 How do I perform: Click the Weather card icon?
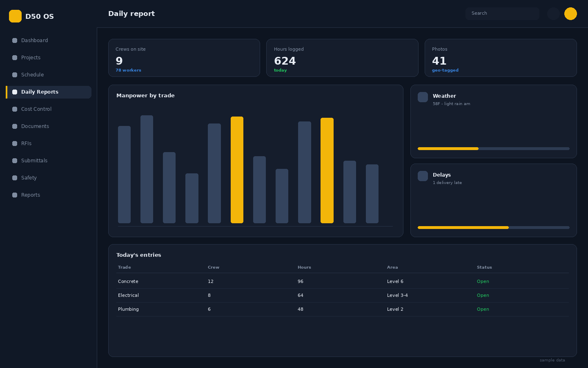pos(423,97)
